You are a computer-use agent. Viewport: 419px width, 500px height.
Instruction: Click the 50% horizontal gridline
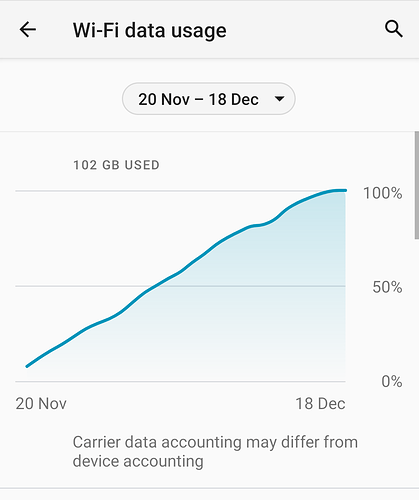click(x=180, y=286)
